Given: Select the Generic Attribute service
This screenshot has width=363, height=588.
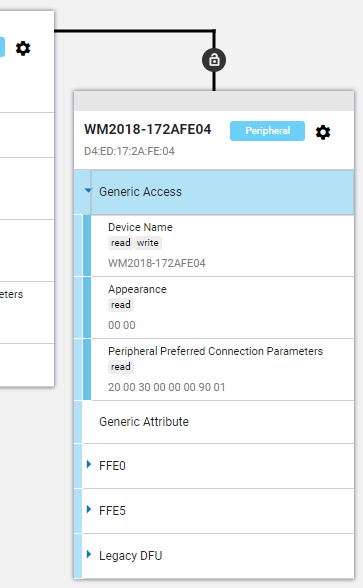Looking at the screenshot, I should click(218, 422).
